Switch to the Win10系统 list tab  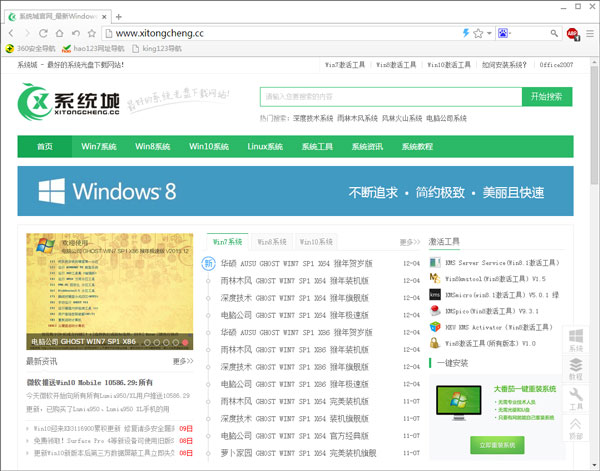[x=316, y=242]
